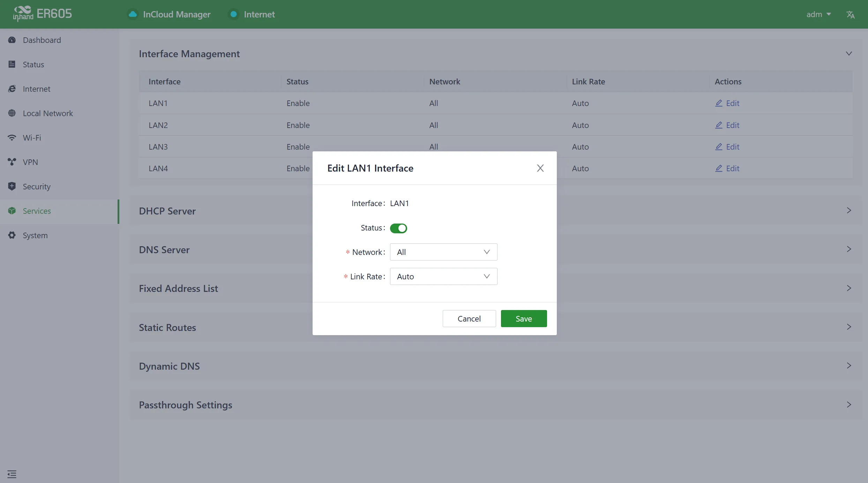Cancel the Edit LAN1 Interface dialog

[x=469, y=318]
